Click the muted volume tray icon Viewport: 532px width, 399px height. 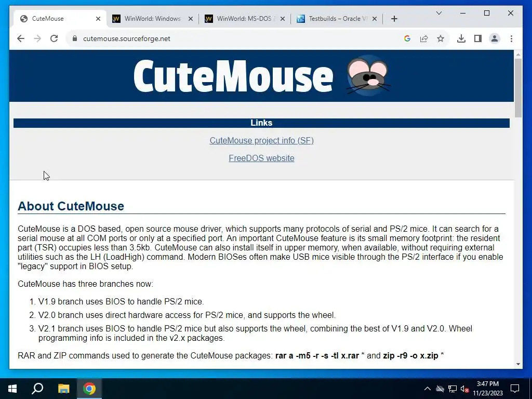pyautogui.click(x=464, y=389)
